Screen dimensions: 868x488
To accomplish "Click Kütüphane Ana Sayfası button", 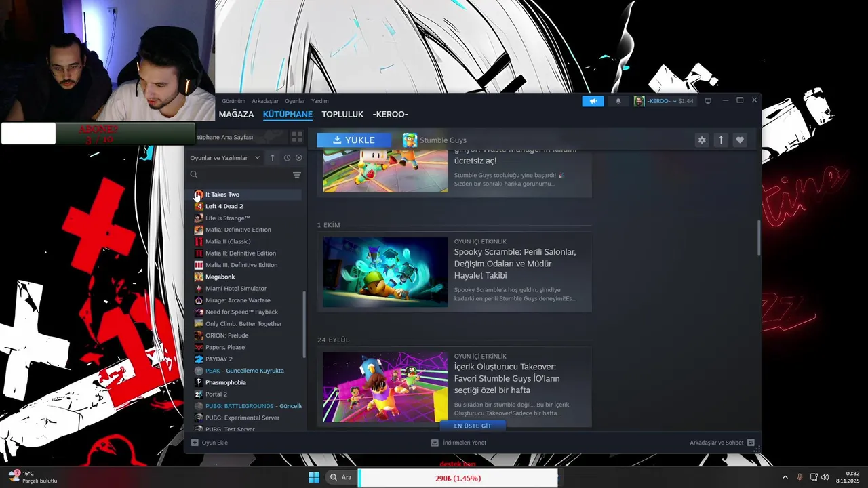I will tap(237, 137).
